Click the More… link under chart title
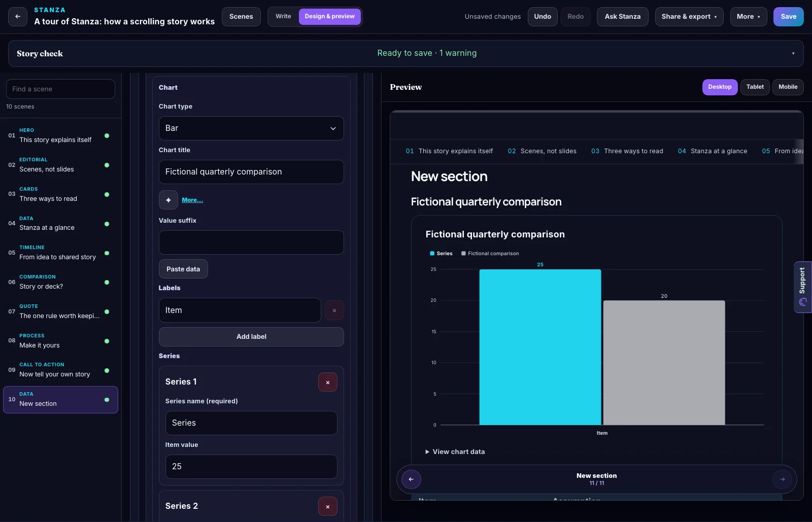The width and height of the screenshot is (812, 522). point(192,200)
